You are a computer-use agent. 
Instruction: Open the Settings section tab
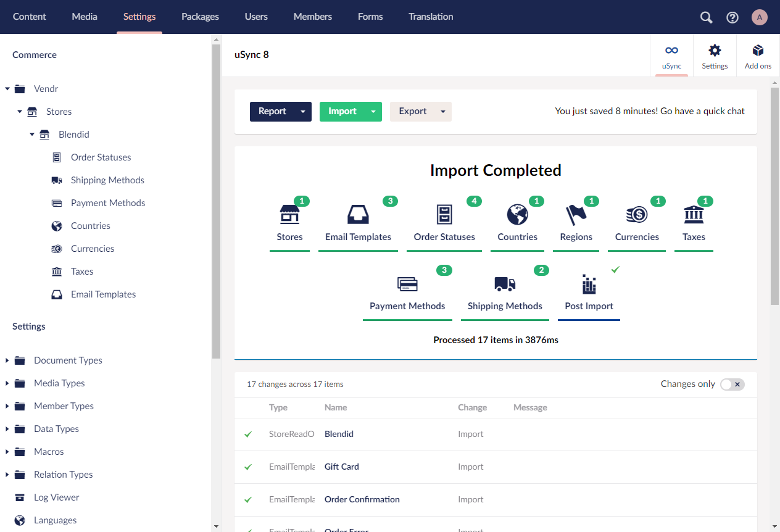[x=139, y=17]
